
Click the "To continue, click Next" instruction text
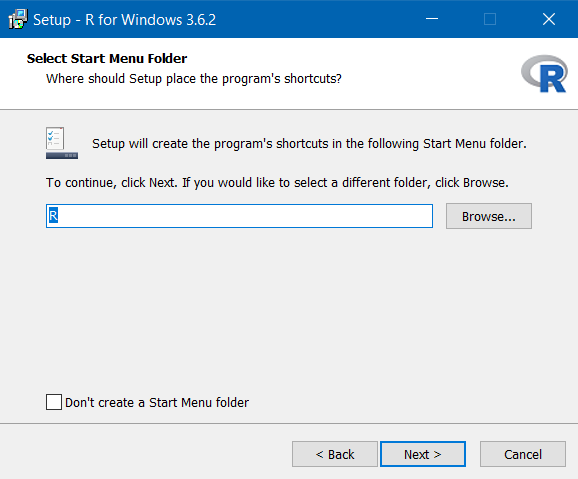277,183
